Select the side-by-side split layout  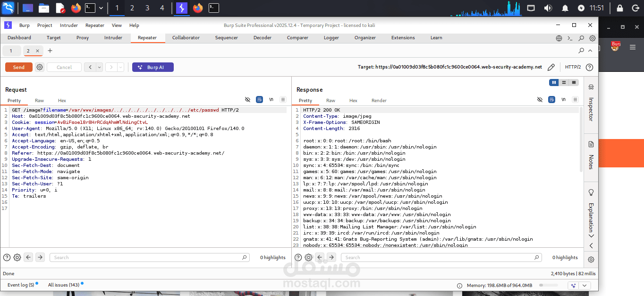click(x=554, y=82)
